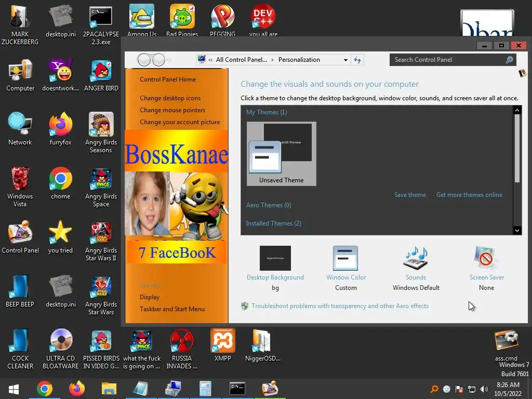Screen dimensions: 532x399
Task: Click the volume speaker tray icon
Action: (484, 389)
